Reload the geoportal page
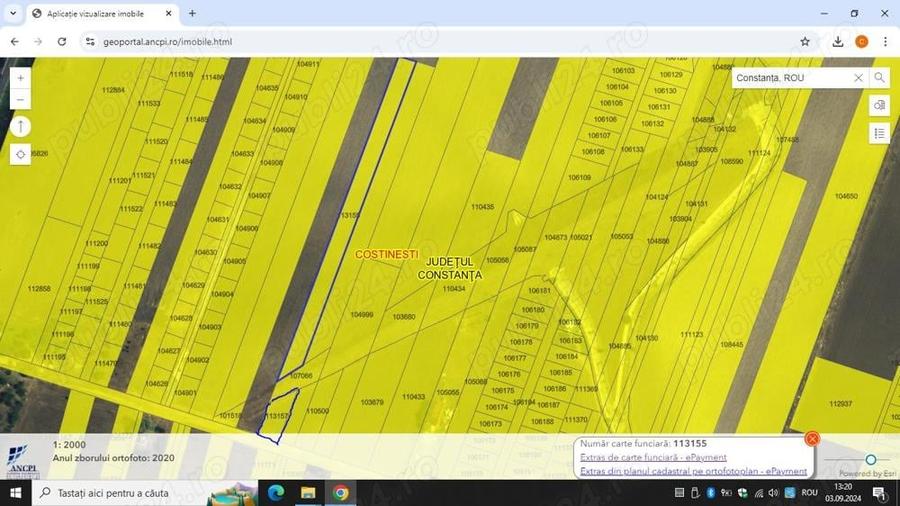Viewport: 900px width, 506px height. pyautogui.click(x=62, y=42)
